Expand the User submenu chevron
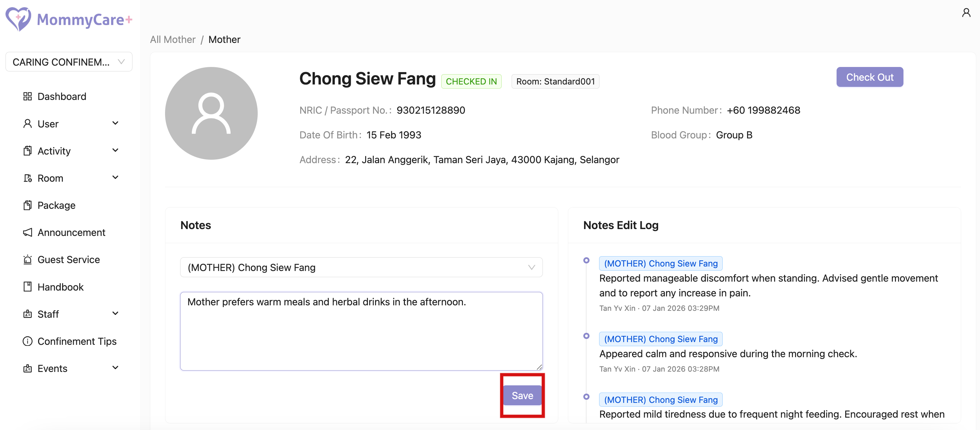Image resolution: width=980 pixels, height=430 pixels. coord(115,123)
